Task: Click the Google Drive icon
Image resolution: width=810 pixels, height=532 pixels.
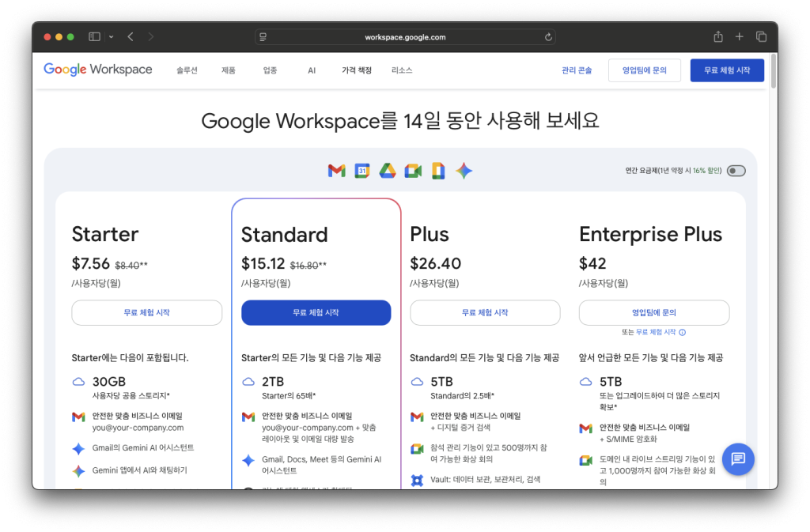Action: pyautogui.click(x=387, y=171)
